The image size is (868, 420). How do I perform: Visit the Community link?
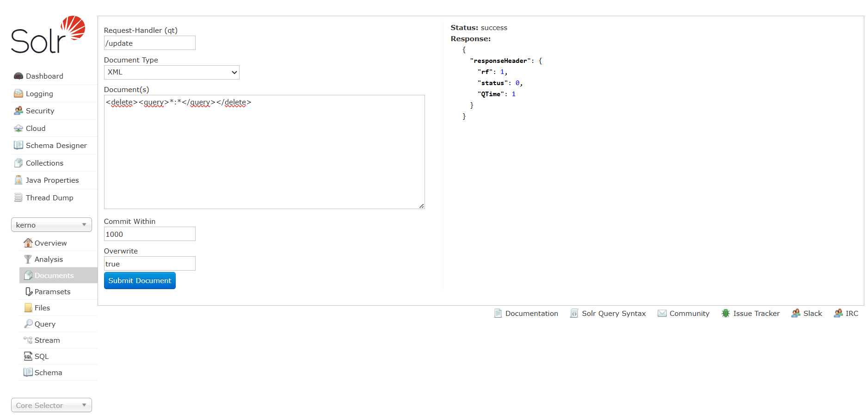(689, 313)
